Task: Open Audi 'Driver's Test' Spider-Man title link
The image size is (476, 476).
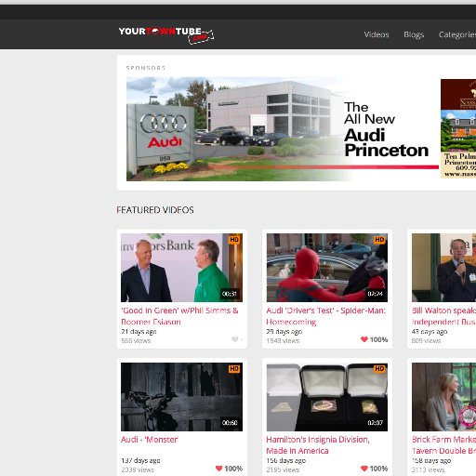Action: (326, 316)
